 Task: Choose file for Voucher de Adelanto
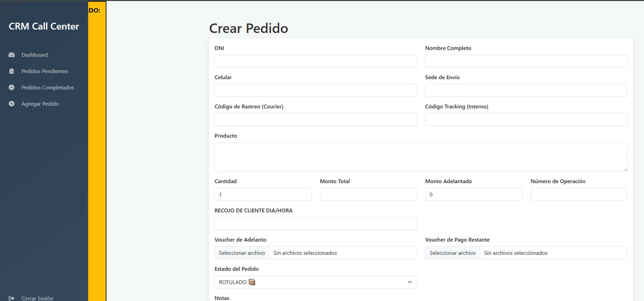[x=242, y=253]
